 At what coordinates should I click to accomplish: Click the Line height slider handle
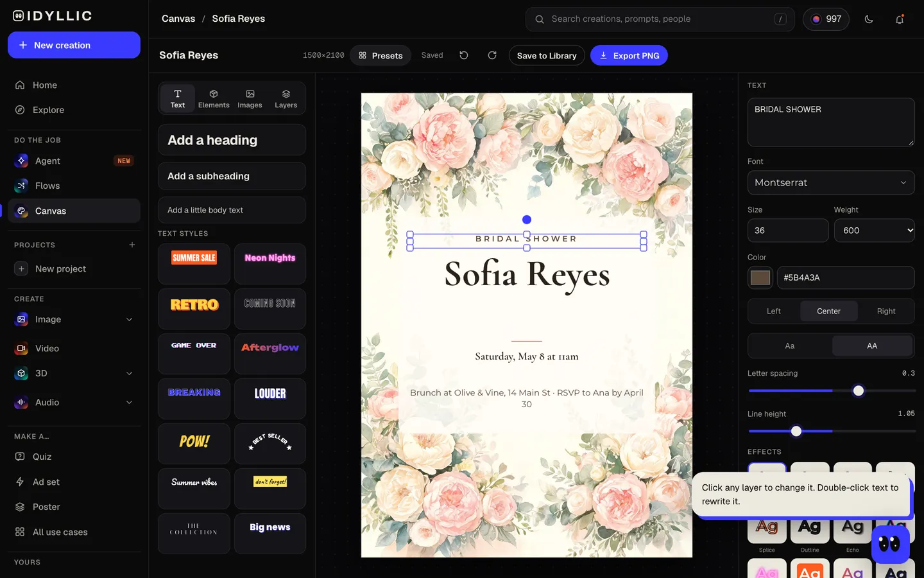point(796,432)
